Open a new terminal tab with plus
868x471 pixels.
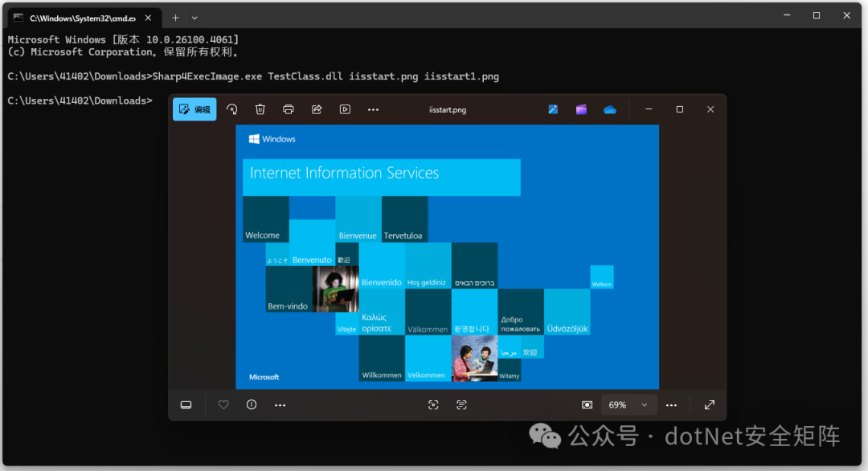[175, 18]
